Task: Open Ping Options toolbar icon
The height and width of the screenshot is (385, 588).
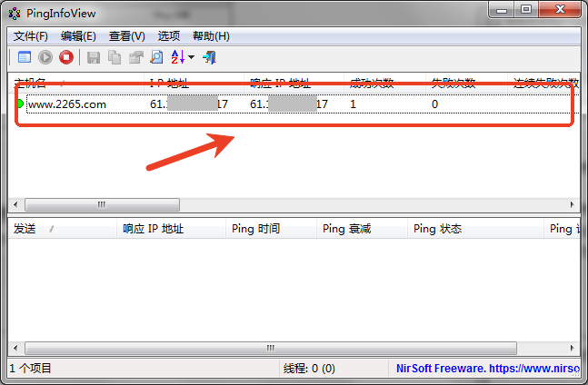Action: [25, 57]
